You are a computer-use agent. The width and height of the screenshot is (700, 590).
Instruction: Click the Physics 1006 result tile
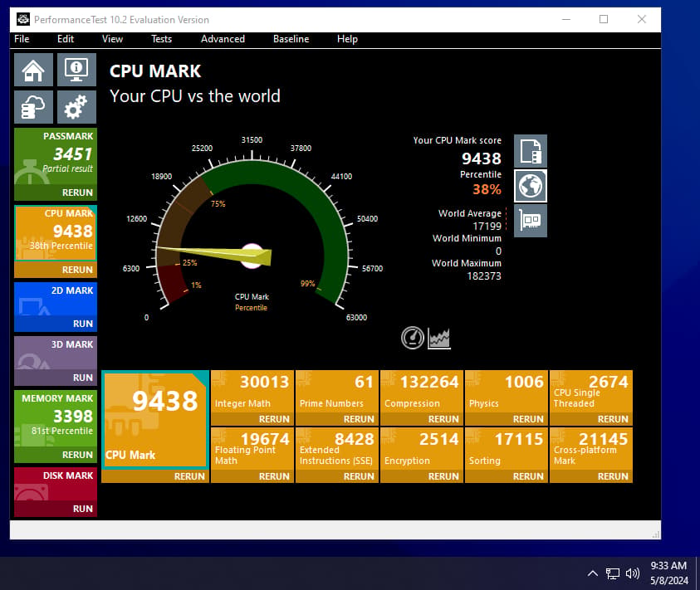507,392
